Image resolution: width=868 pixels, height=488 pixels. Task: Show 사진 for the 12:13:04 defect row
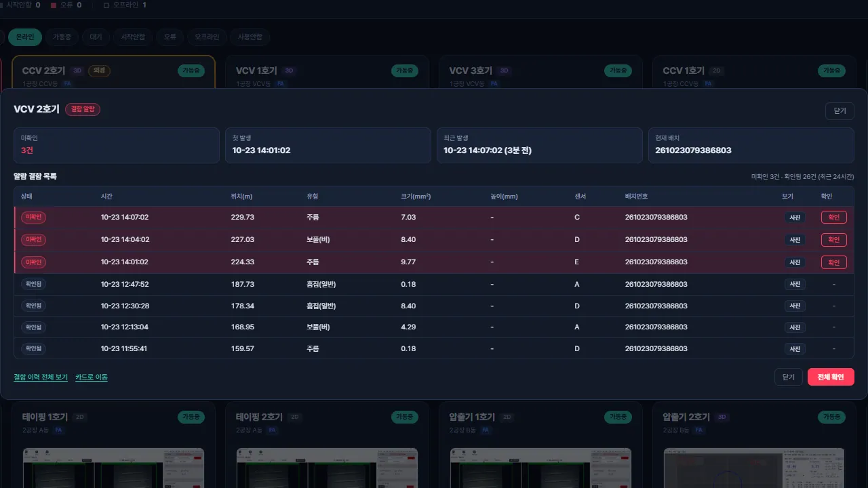click(795, 327)
